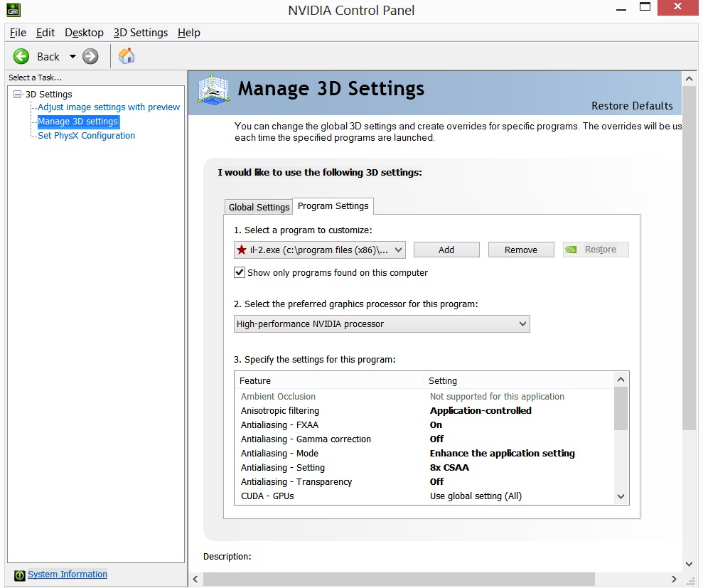Collapse the 3D Settings tree node
This screenshot has width=703, height=588.
tap(18, 94)
